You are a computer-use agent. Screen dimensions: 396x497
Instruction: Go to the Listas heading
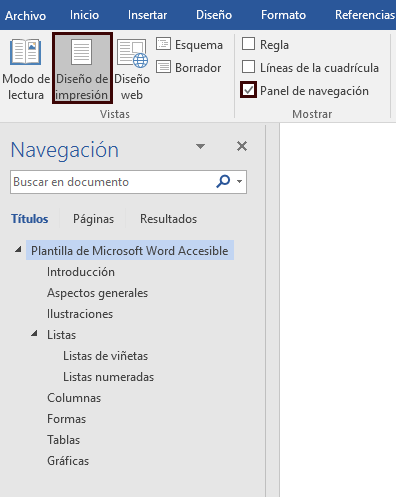tap(62, 335)
